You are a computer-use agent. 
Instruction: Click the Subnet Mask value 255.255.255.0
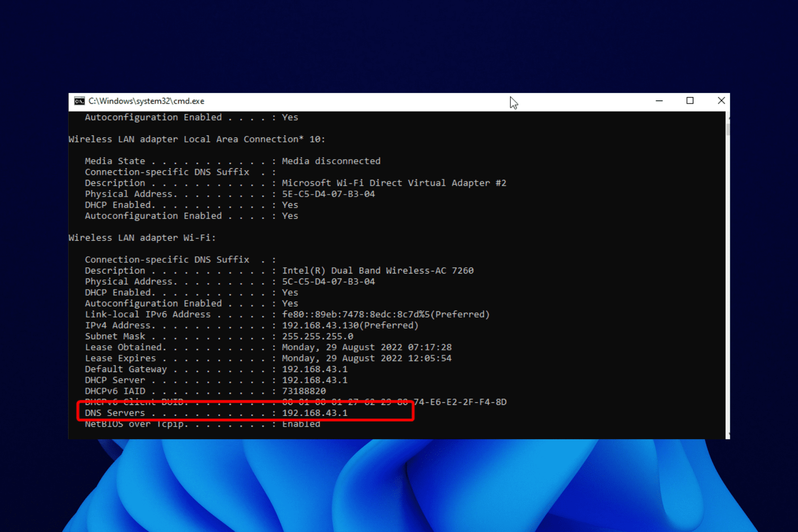tap(318, 336)
